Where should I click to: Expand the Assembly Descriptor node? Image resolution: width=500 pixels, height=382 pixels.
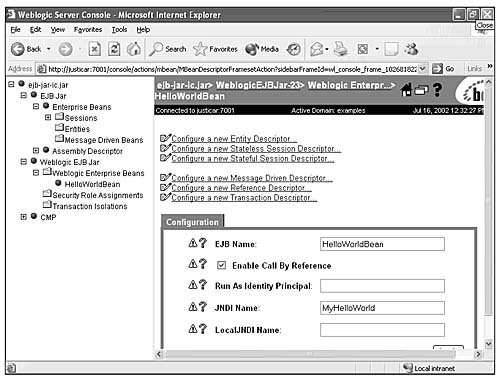coord(36,150)
